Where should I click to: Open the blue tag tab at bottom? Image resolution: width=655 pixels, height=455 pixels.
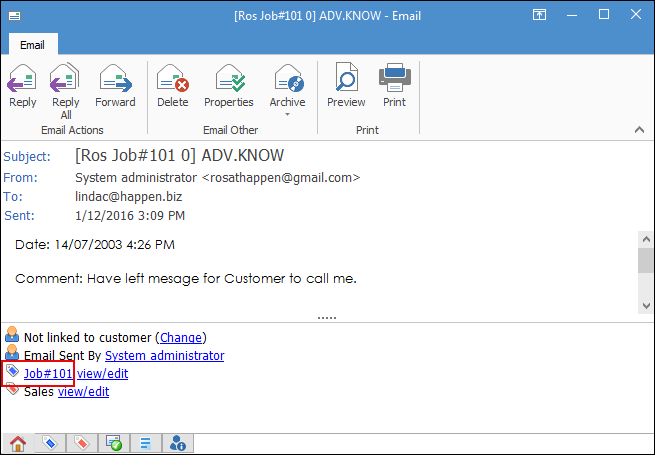[50, 443]
